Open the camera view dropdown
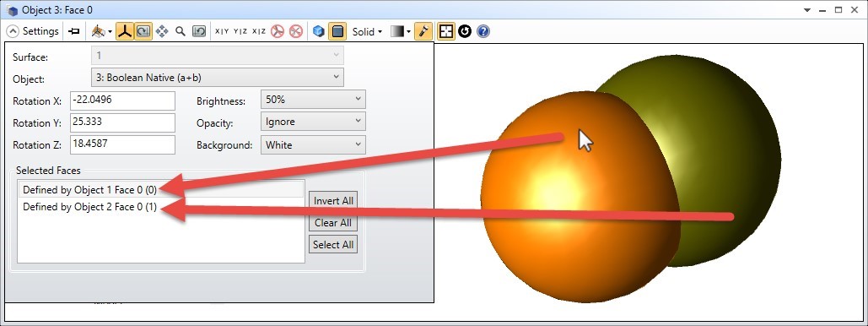Viewport: 868px width, 326px height. 101,31
